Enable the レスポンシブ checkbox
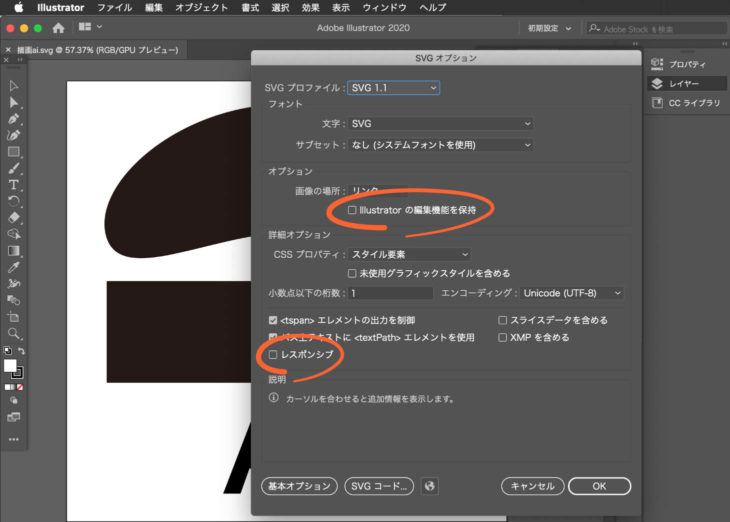Screen dimensions: 730x522 point(274,354)
